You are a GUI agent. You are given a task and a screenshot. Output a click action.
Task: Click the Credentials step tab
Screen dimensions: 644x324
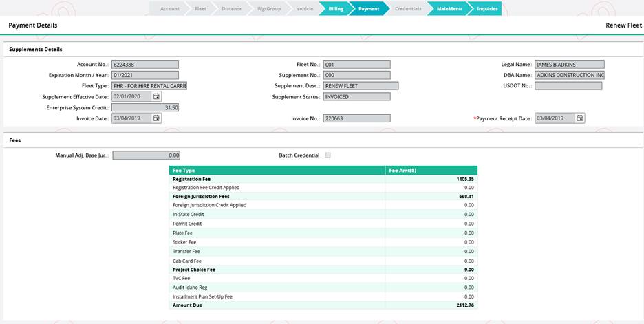(x=408, y=9)
